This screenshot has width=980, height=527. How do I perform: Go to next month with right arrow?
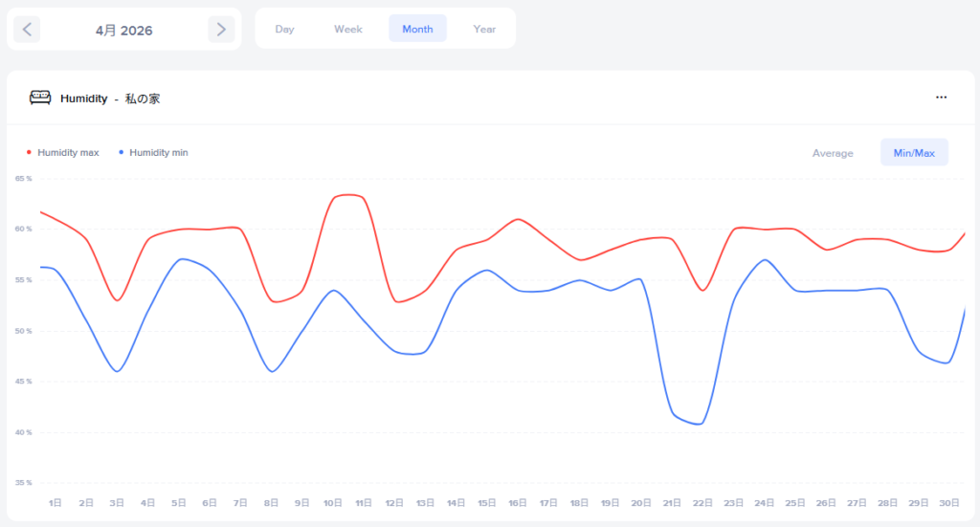point(221,30)
